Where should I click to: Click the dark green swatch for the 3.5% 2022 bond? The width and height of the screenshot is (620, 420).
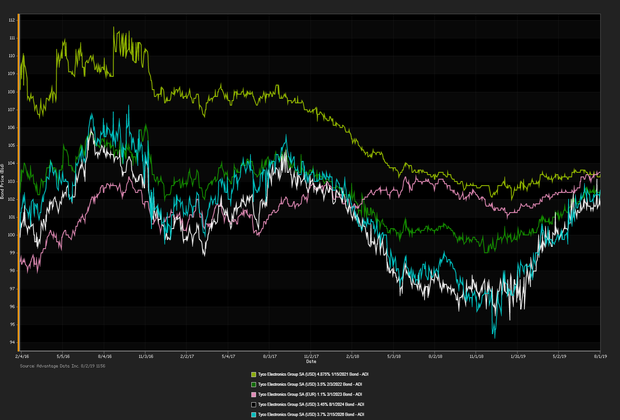[253, 384]
